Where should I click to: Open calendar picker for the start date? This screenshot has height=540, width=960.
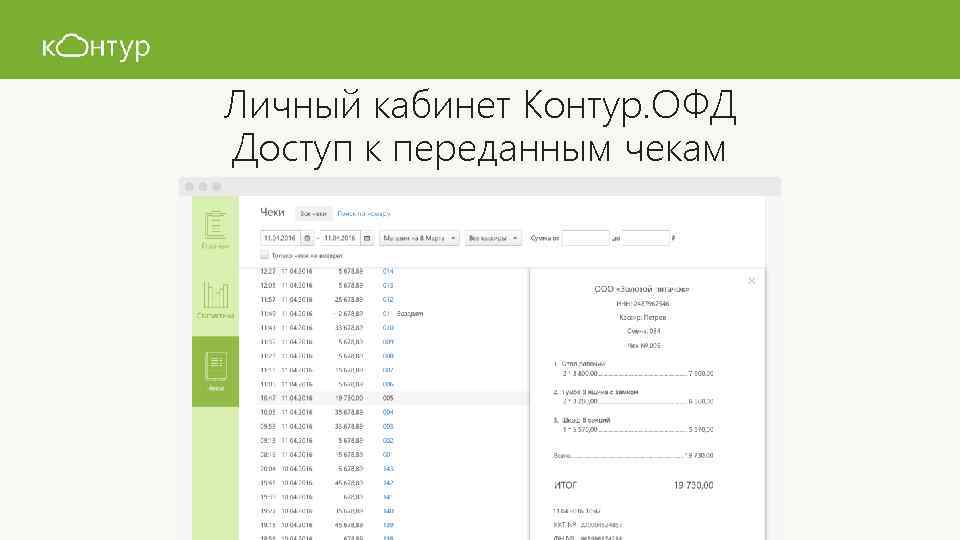point(307,238)
